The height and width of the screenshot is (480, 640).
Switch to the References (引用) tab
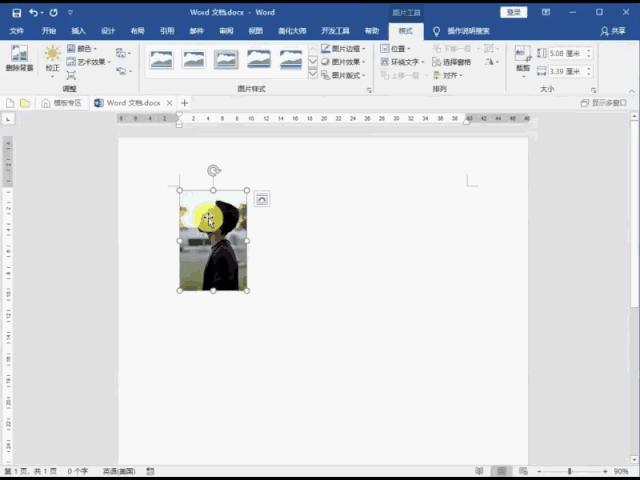167,31
